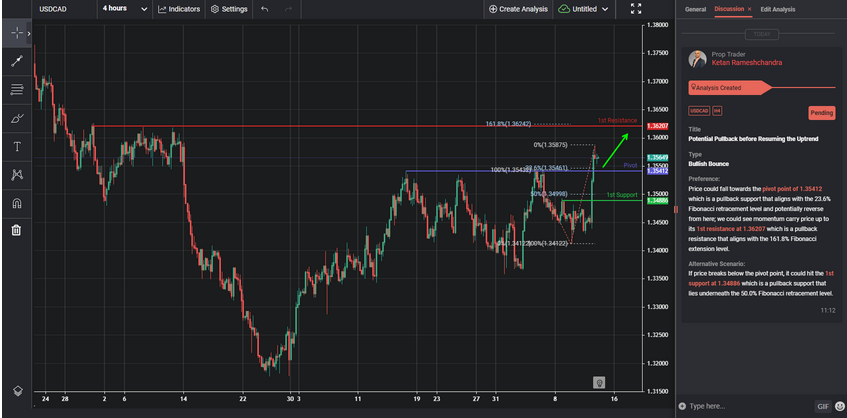Click the current price 1.35649 label

pos(657,157)
